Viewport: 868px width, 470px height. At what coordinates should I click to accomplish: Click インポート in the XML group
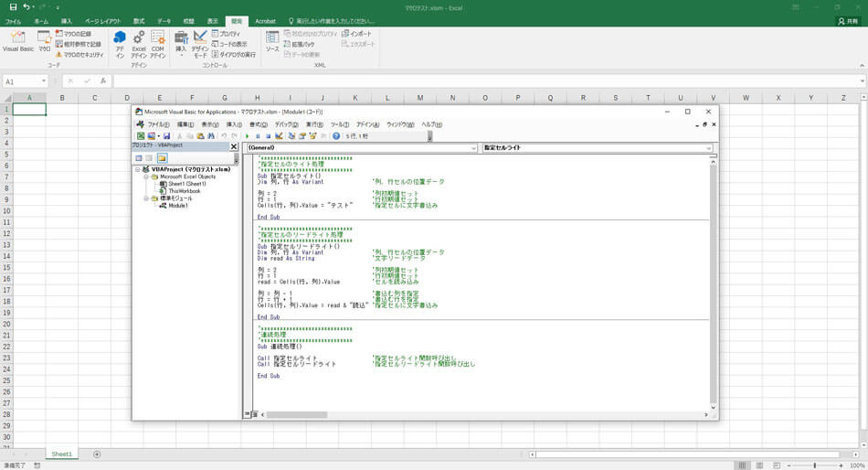click(356, 34)
